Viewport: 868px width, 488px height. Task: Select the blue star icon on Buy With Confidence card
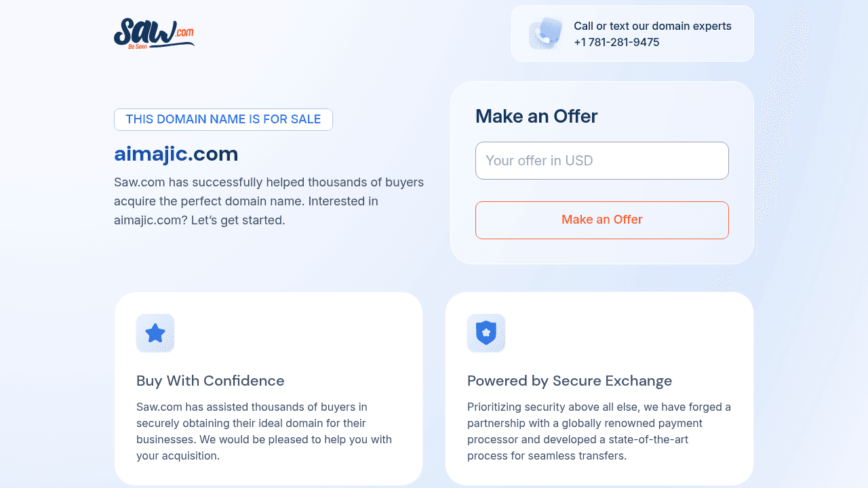155,333
